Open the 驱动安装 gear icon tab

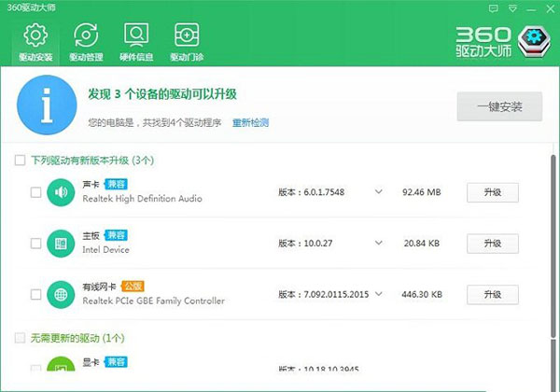pos(35,43)
